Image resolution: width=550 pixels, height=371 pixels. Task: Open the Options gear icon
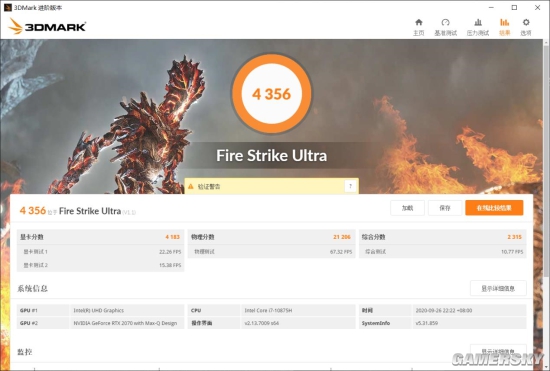(x=526, y=22)
